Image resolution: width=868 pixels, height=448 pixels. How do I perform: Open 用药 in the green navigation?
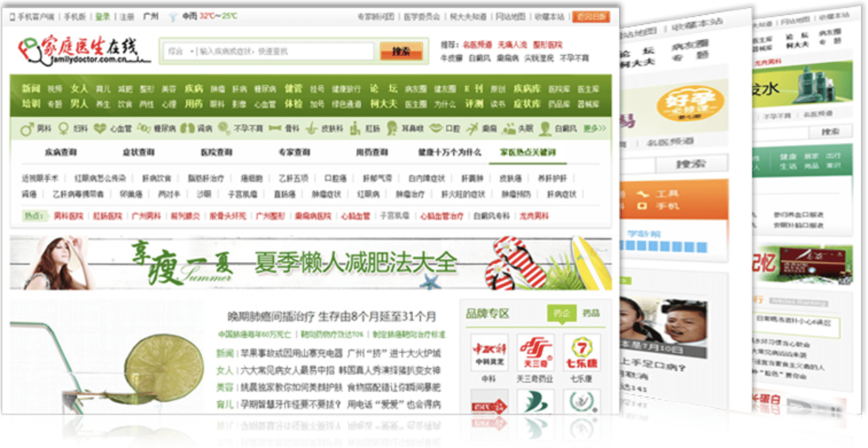click(194, 104)
